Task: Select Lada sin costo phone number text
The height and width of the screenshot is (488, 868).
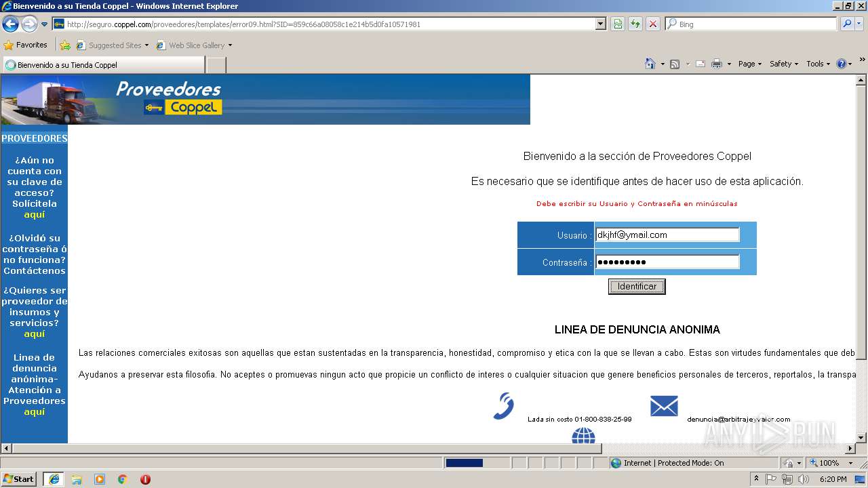Action: point(580,420)
